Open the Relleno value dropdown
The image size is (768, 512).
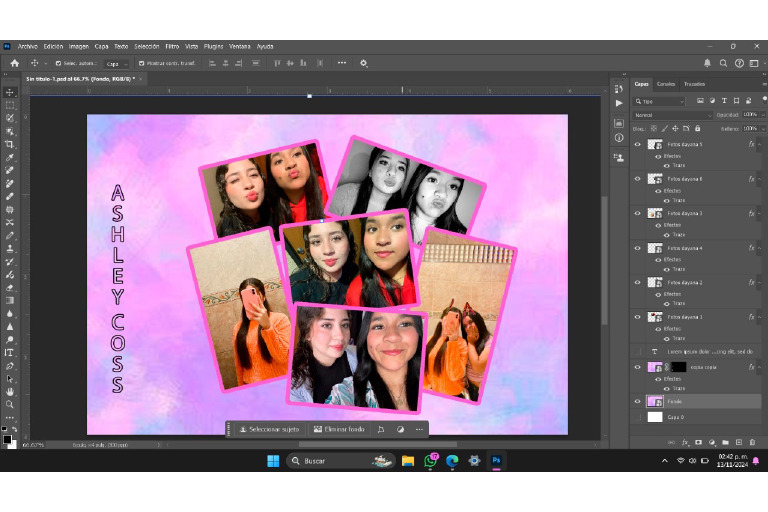coord(763,128)
